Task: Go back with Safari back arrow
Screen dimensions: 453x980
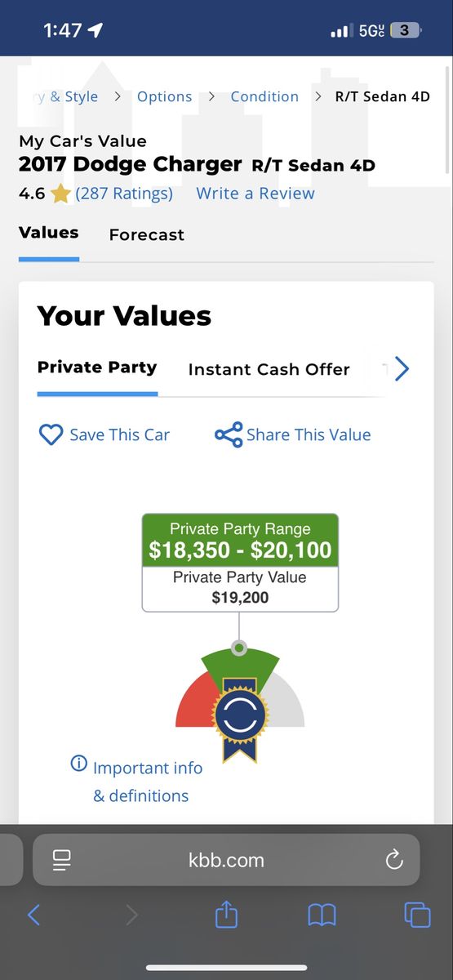Action: click(x=33, y=914)
